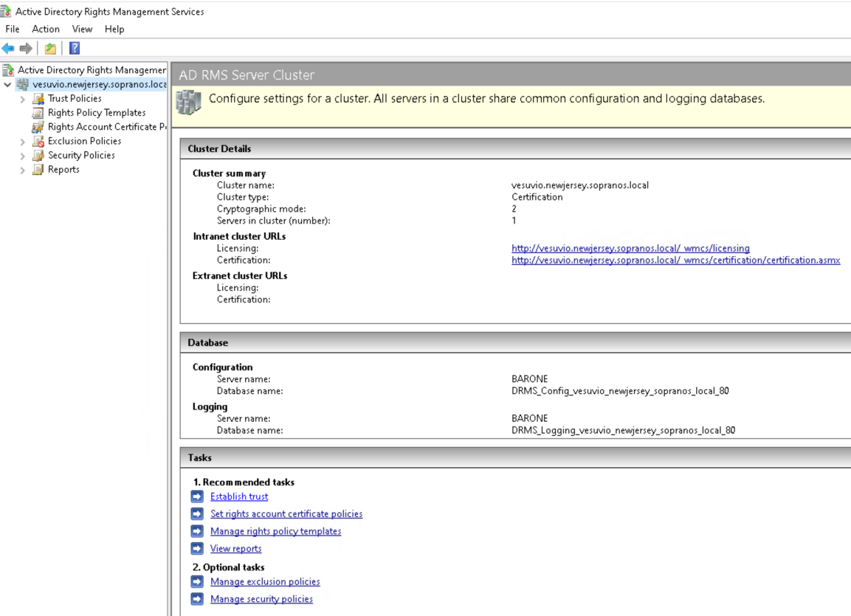Click arrow icon beside View reports
Screen dimensions: 851x616
197,548
